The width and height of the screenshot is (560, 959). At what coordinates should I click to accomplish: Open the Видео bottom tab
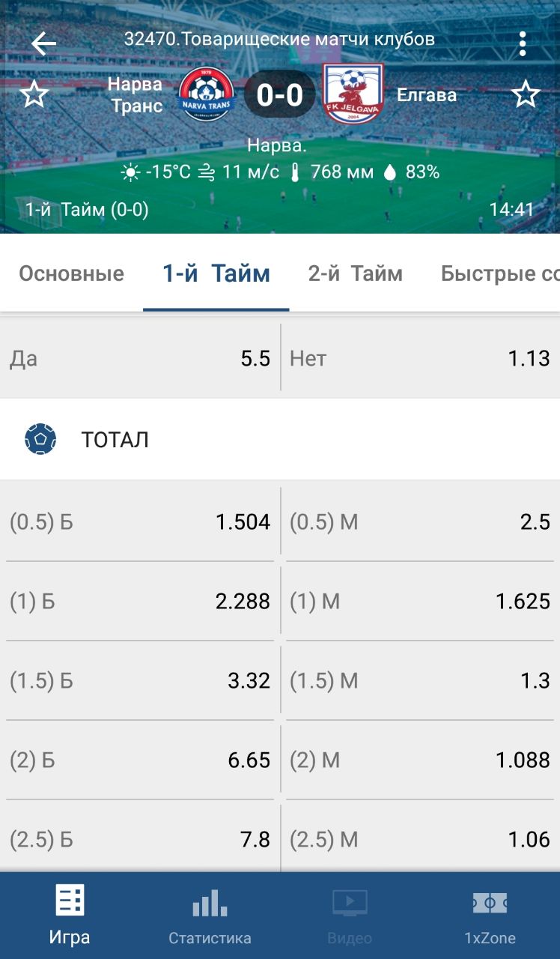(x=350, y=914)
